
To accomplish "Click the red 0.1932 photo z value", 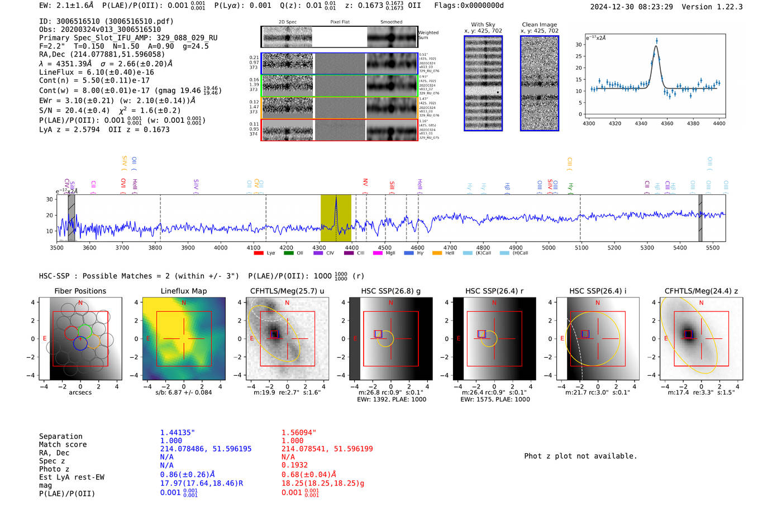I will (x=295, y=465).
